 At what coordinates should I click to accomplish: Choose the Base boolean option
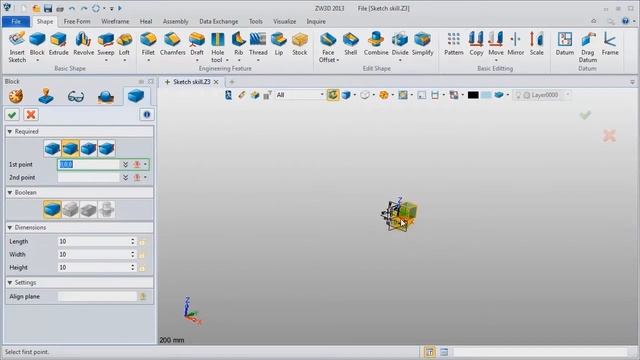pyautogui.click(x=52, y=209)
